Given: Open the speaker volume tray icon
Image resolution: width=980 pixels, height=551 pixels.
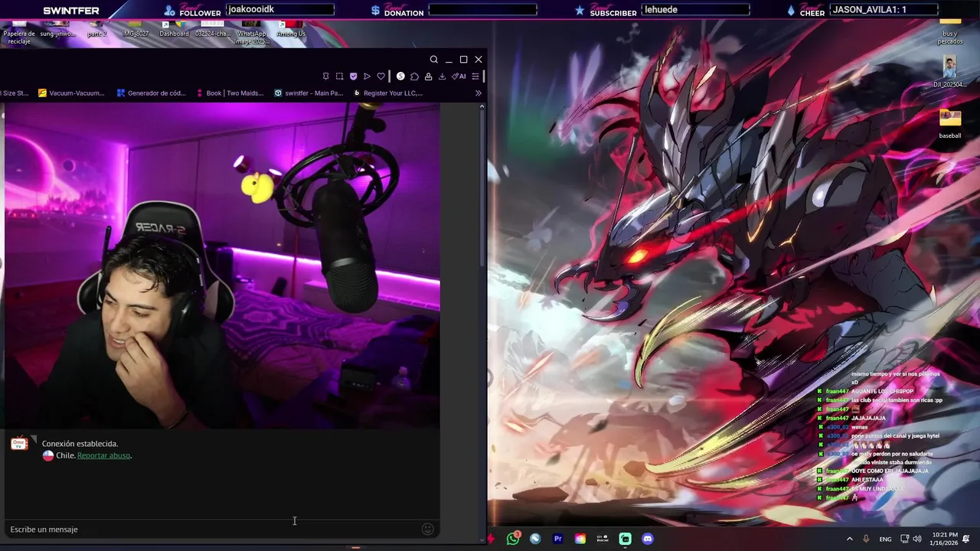Looking at the screenshot, I should (x=917, y=539).
